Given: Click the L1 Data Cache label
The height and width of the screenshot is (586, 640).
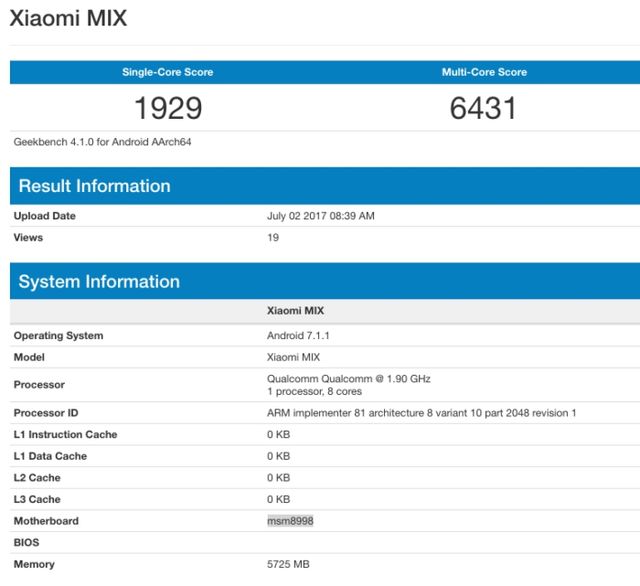Looking at the screenshot, I should 50,456.
